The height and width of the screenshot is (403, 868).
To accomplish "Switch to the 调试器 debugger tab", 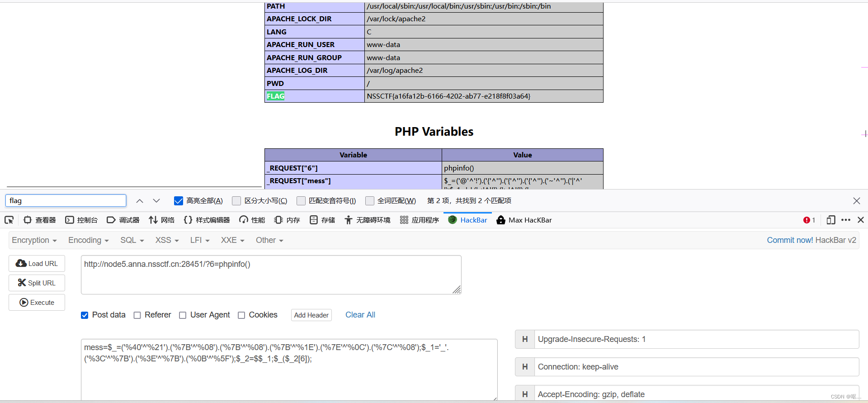I will pyautogui.click(x=123, y=220).
